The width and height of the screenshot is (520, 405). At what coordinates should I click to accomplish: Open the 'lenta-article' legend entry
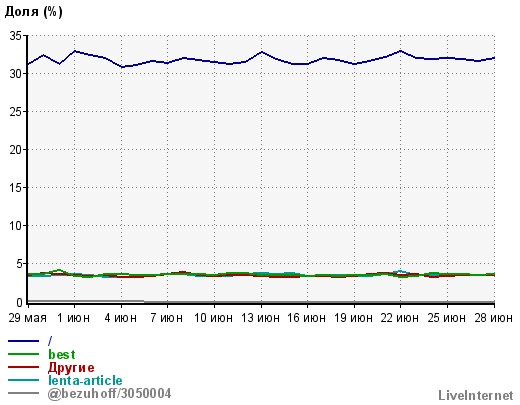(x=85, y=380)
